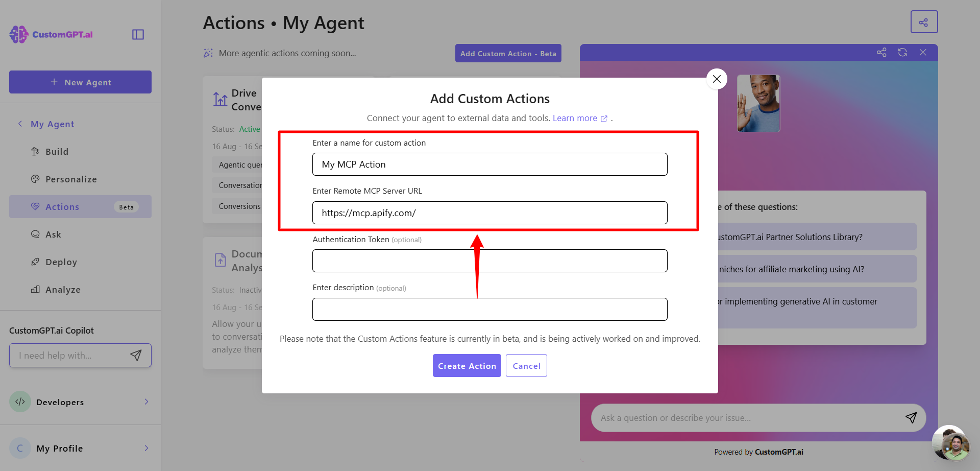The image size is (980, 471).
Task: Click the Create Action button
Action: [x=467, y=366]
